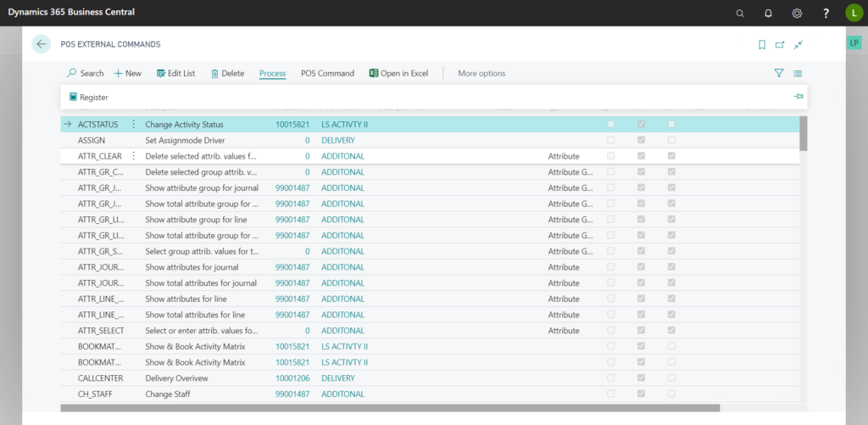The image size is (868, 425).
Task: Toggle the filter pane icon
Action: pos(779,73)
